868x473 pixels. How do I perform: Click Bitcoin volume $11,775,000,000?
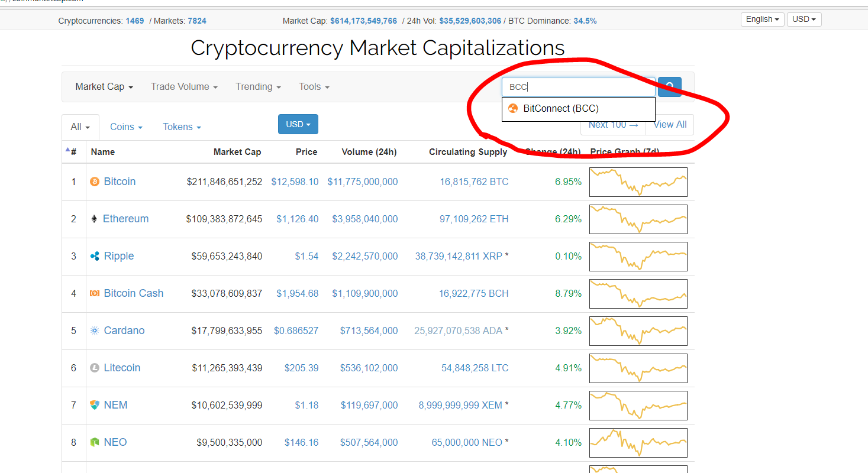tap(363, 182)
